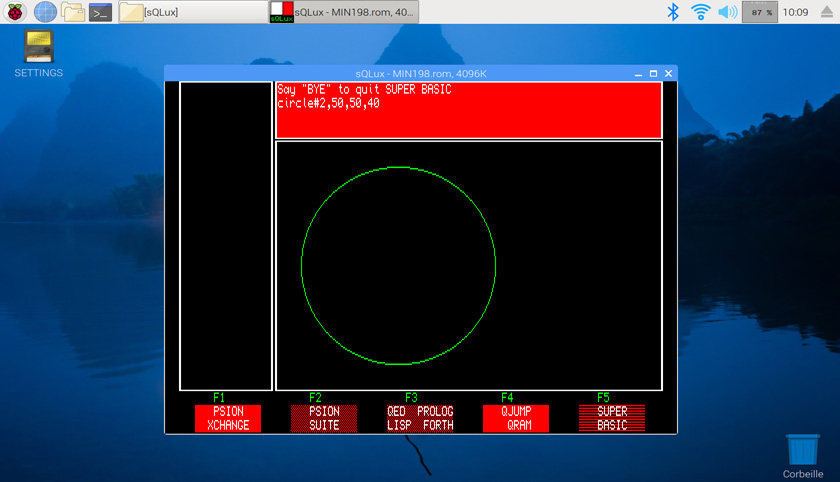Image resolution: width=840 pixels, height=482 pixels.
Task: Click the PSION SUITE button
Action: tap(324, 418)
